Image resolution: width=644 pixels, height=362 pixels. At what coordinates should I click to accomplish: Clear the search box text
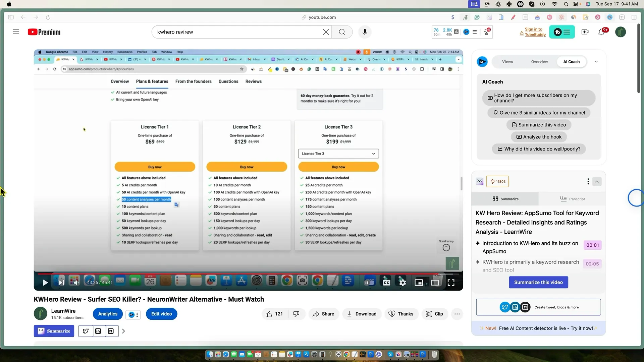(326, 32)
